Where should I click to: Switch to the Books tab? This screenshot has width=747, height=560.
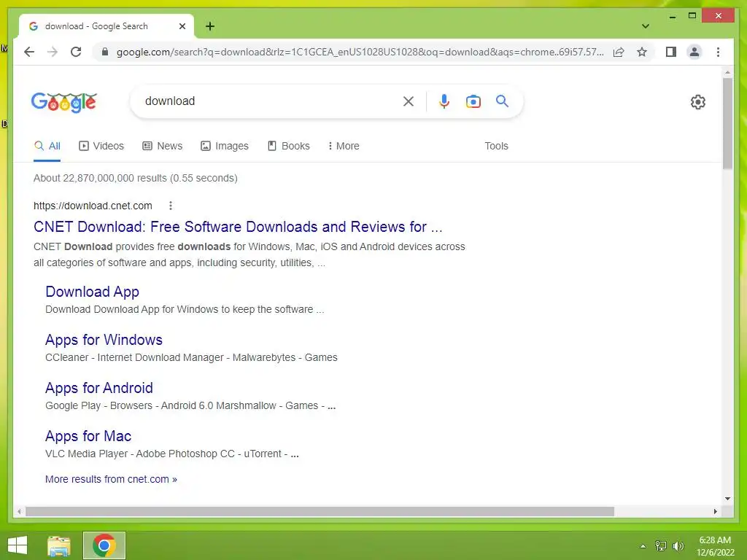click(x=289, y=146)
